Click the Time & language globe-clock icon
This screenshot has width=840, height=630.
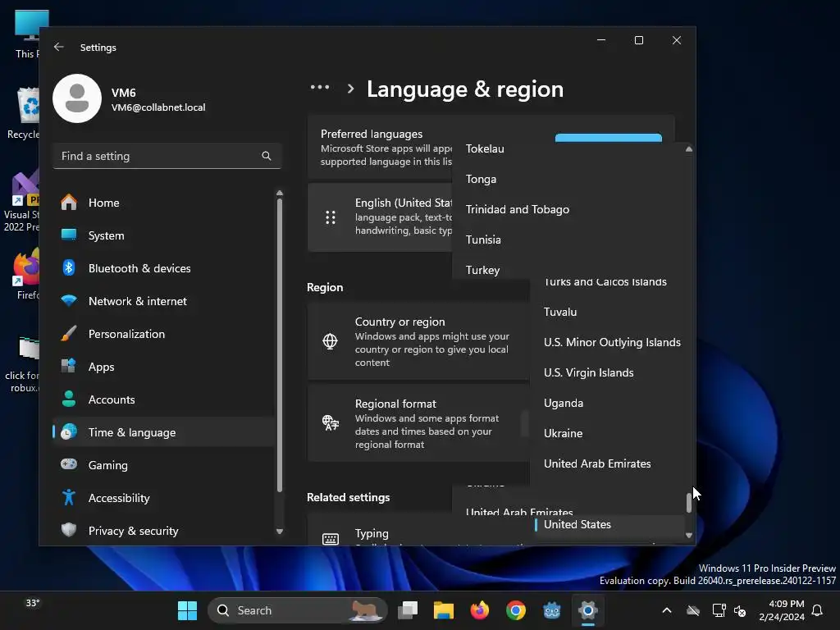[69, 431]
